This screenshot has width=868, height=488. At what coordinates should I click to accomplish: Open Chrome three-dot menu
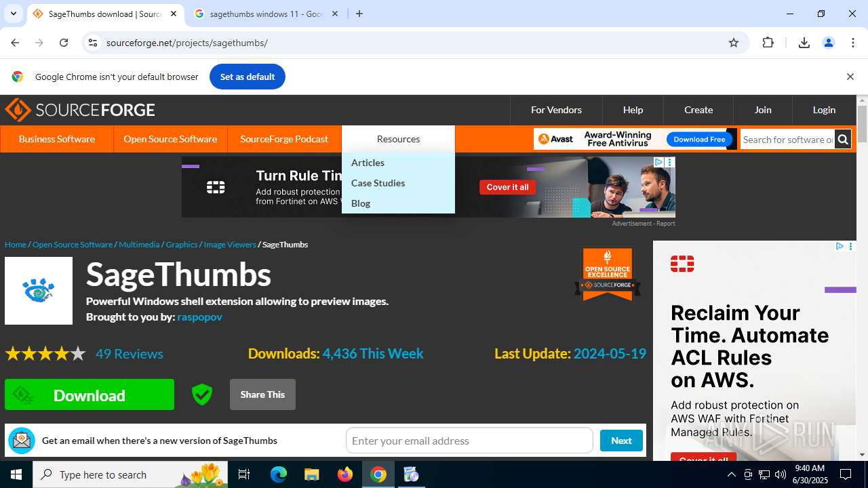853,43
